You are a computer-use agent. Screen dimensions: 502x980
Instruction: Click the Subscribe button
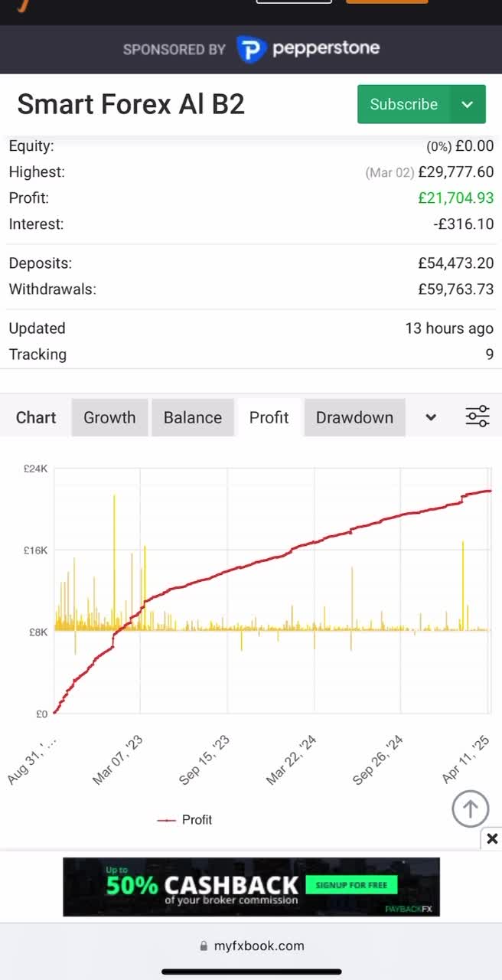403,104
